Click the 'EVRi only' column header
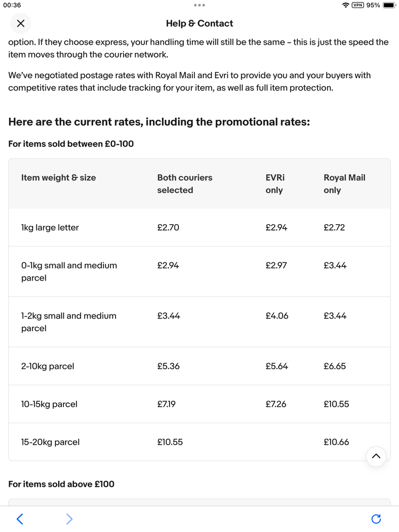Viewport: 399px width, 532px height. click(275, 184)
